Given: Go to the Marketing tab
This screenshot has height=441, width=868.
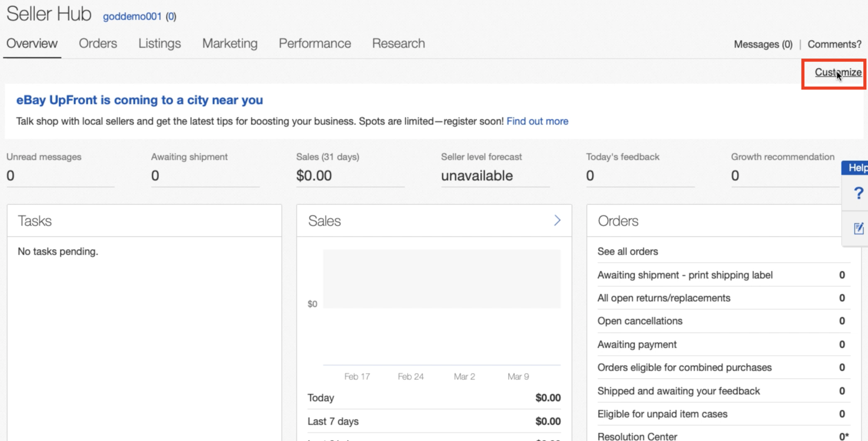Looking at the screenshot, I should (230, 44).
